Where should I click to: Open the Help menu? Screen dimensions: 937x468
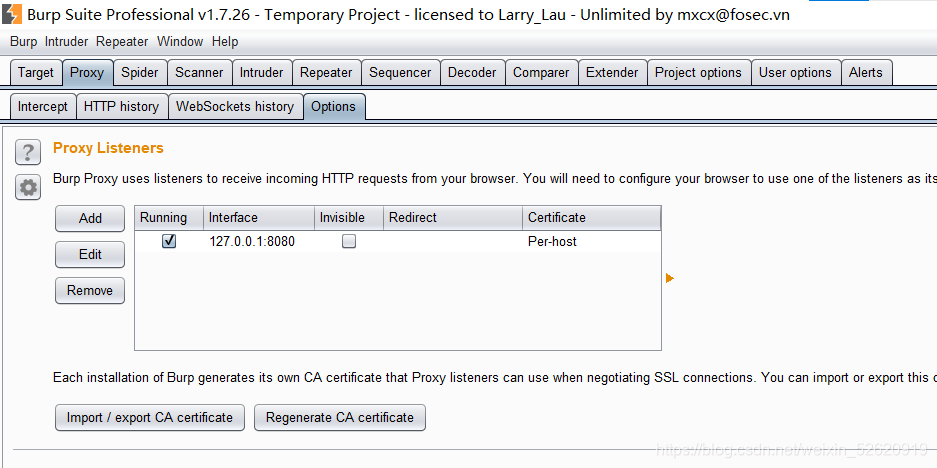coord(225,41)
